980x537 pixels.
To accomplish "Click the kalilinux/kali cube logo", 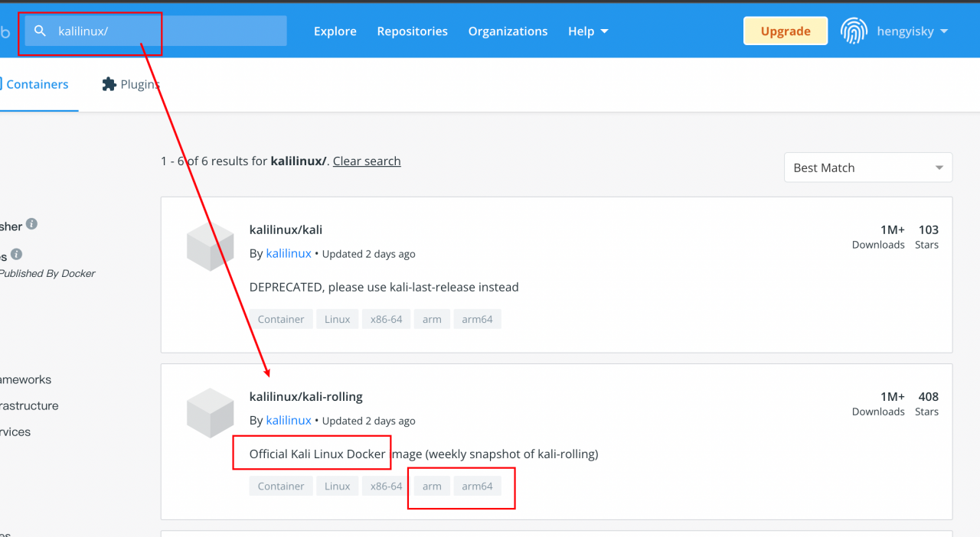I will point(210,246).
